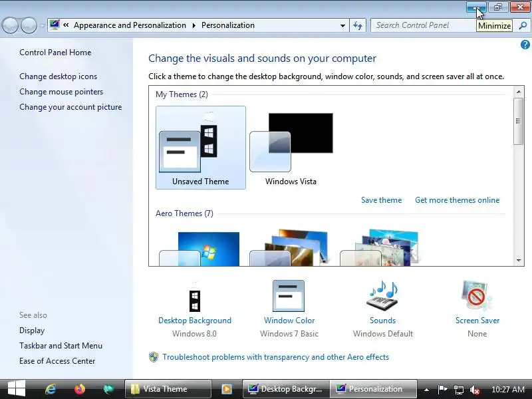Click the shield icon beside Troubleshoot link

tap(154, 357)
